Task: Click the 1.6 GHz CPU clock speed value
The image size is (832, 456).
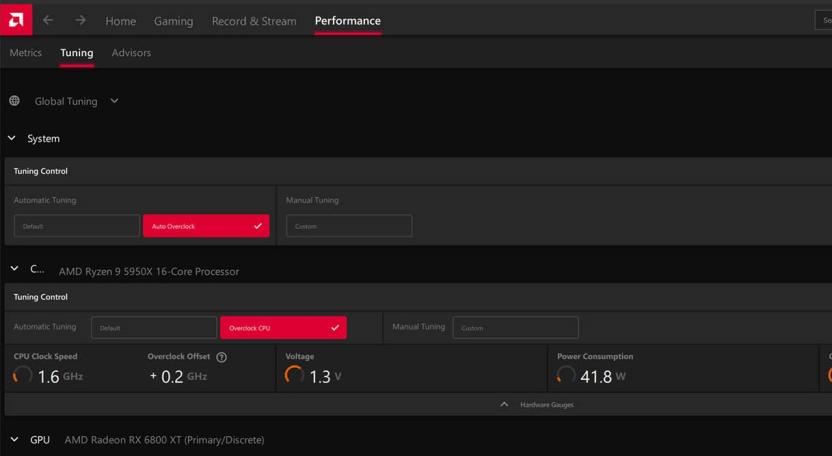Action: point(60,377)
